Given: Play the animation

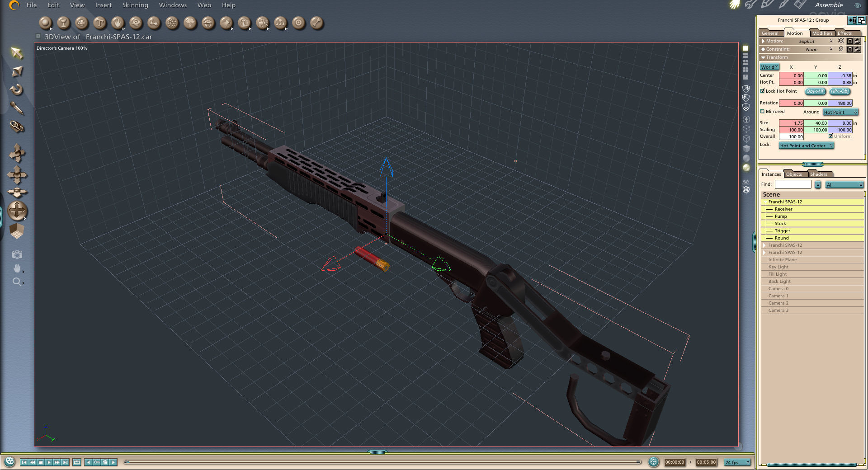Looking at the screenshot, I should (x=49, y=462).
